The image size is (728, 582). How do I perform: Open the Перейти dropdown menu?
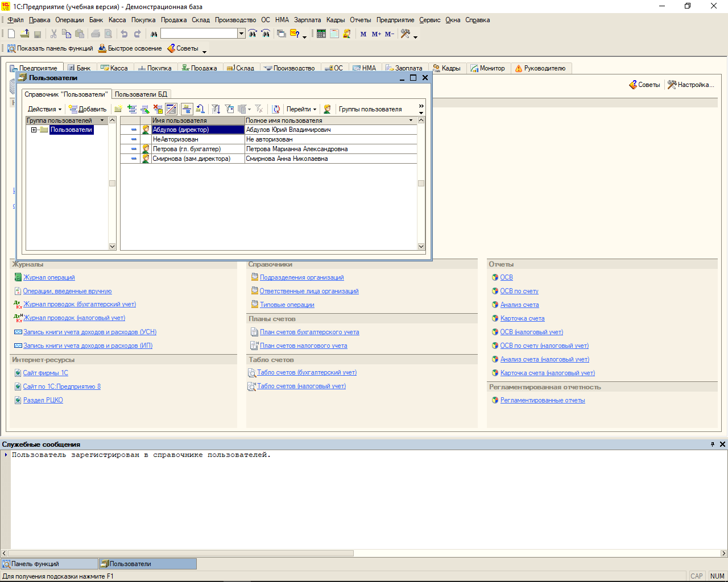[301, 109]
